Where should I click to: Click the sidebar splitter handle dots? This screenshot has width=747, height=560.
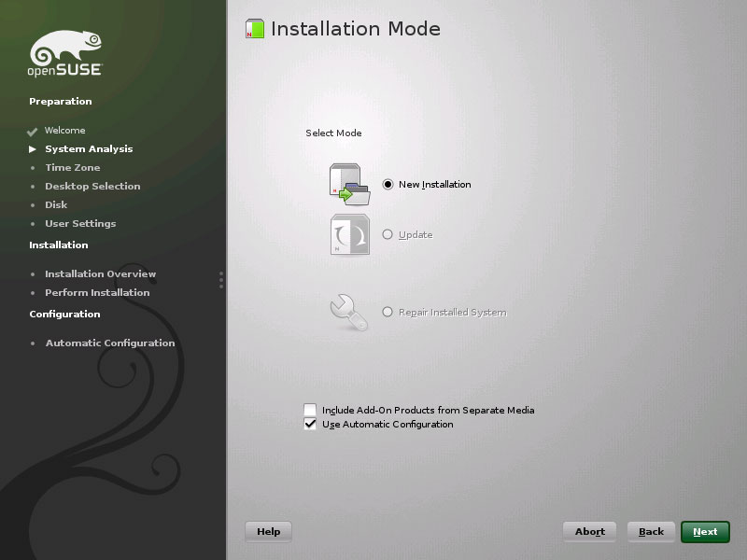[x=221, y=280]
